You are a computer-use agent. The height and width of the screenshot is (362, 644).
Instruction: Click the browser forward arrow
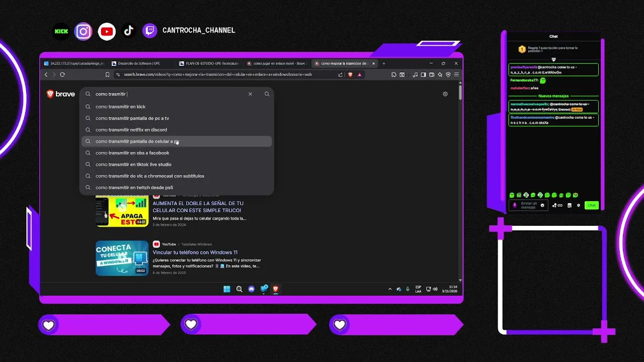[x=54, y=74]
